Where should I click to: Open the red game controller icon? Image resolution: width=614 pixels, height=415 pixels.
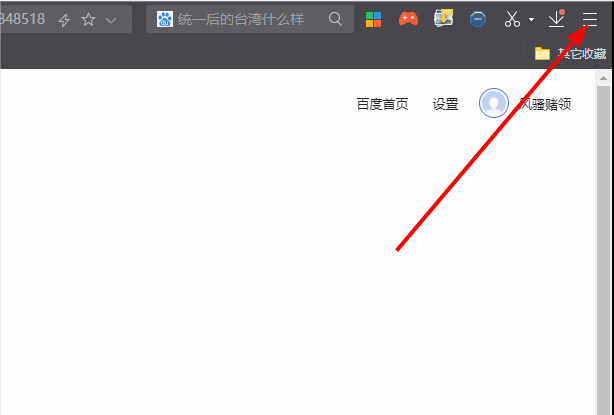tap(408, 19)
